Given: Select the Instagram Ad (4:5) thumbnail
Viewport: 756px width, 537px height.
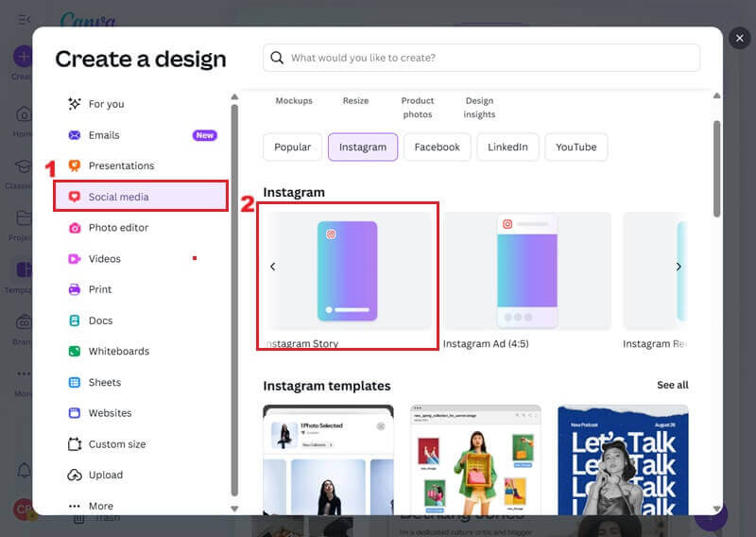Looking at the screenshot, I should 527,270.
